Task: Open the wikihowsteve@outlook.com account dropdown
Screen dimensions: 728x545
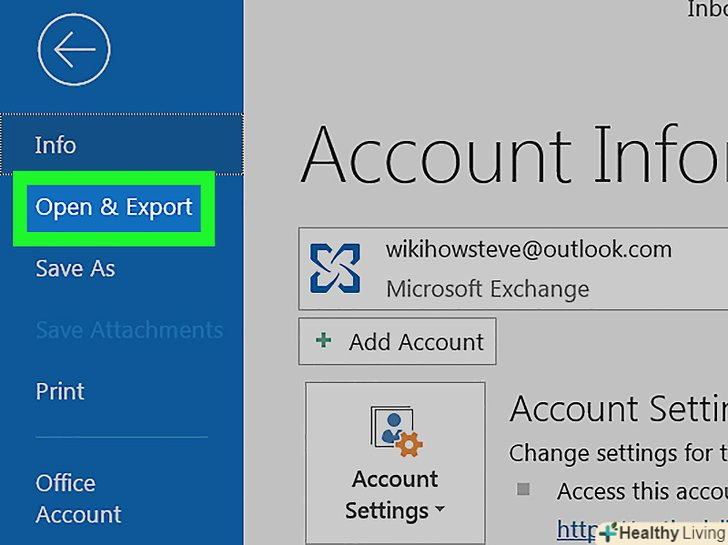Action: (x=513, y=268)
